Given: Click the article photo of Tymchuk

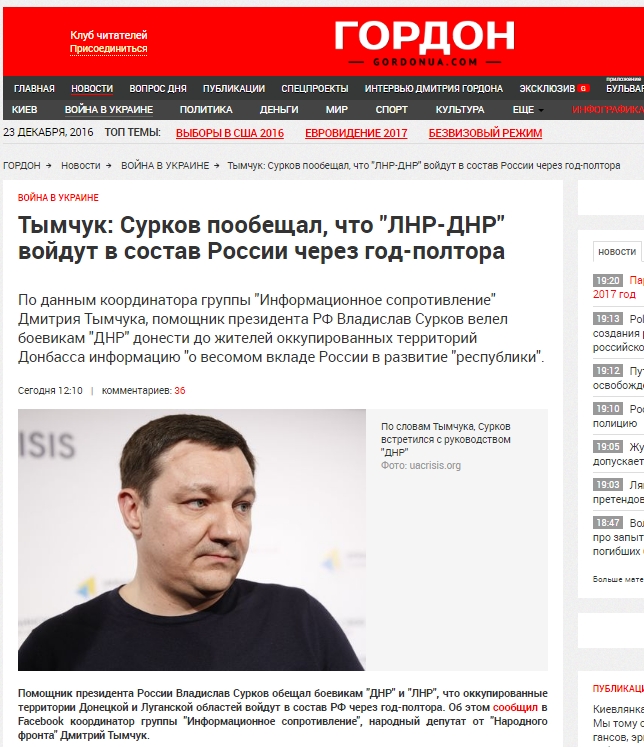Looking at the screenshot, I should tap(192, 540).
